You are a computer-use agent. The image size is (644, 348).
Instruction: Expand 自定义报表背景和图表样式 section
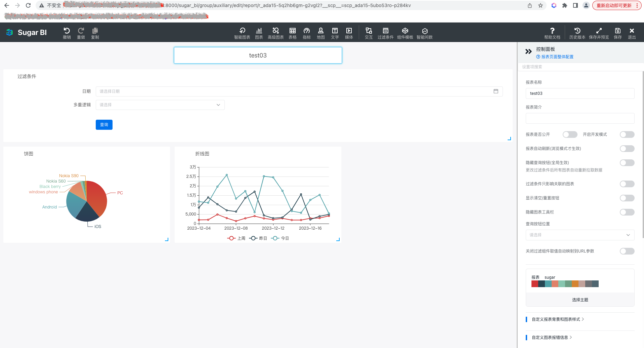point(558,319)
